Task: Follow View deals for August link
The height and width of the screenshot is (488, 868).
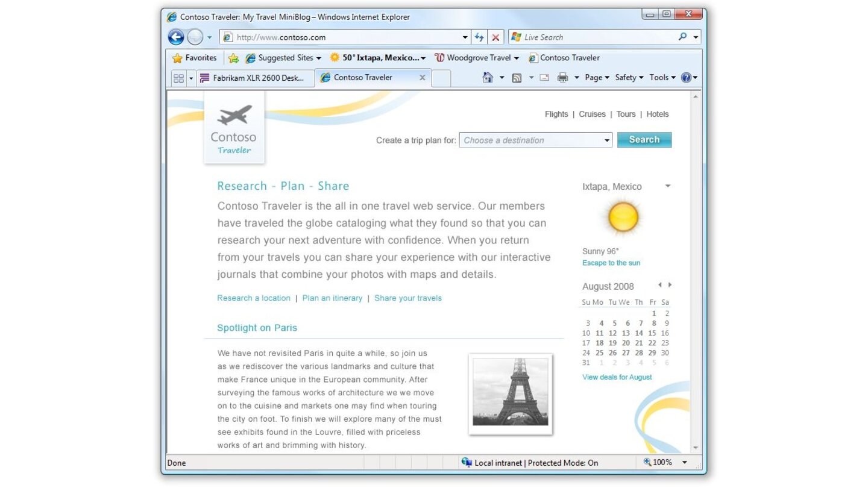Action: tap(617, 377)
